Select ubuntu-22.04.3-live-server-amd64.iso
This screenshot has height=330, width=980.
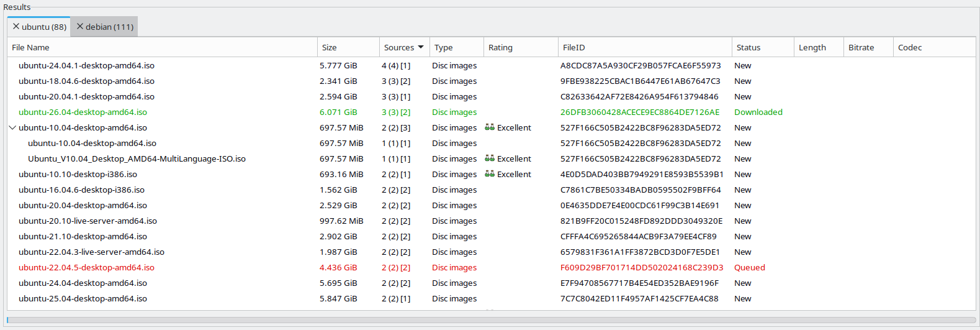(x=91, y=252)
